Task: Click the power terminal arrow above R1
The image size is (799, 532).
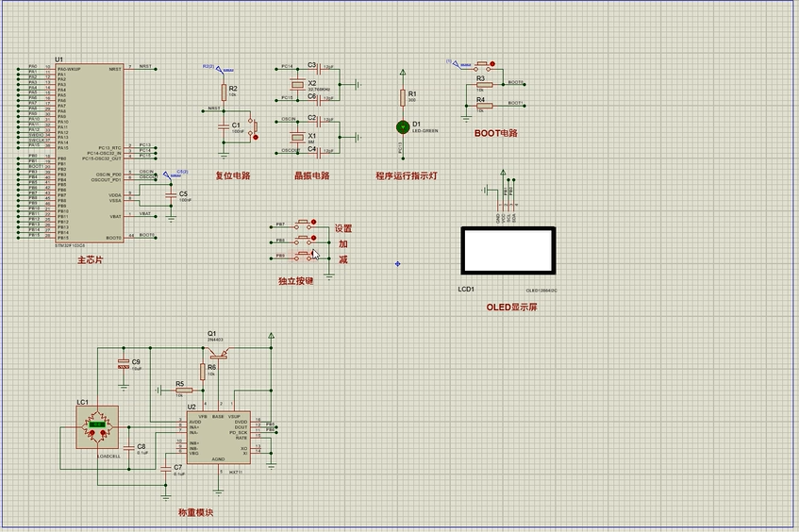Action: tap(403, 73)
